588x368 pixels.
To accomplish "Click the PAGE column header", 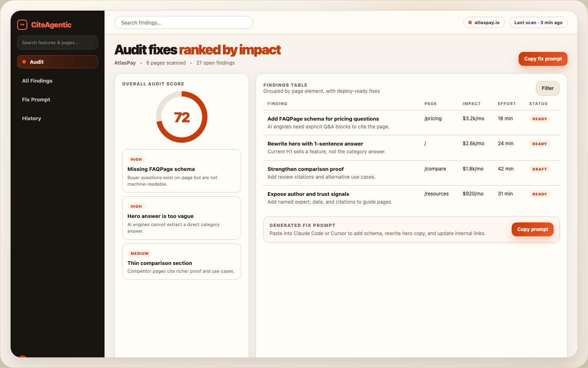I will pyautogui.click(x=430, y=104).
